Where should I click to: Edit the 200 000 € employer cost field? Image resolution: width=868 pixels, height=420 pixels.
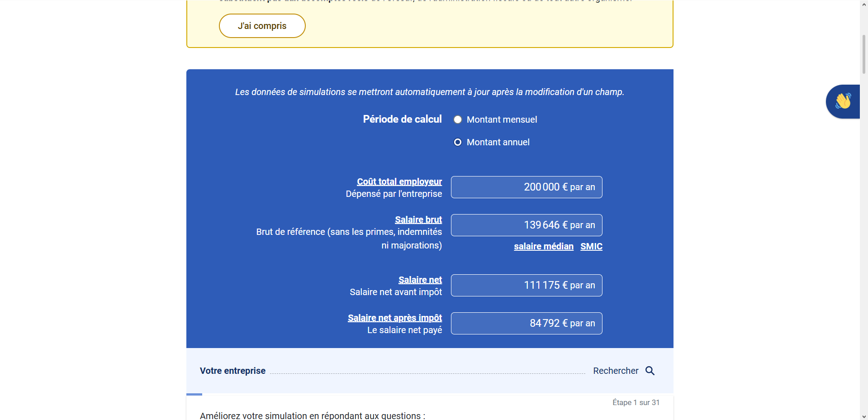point(526,187)
